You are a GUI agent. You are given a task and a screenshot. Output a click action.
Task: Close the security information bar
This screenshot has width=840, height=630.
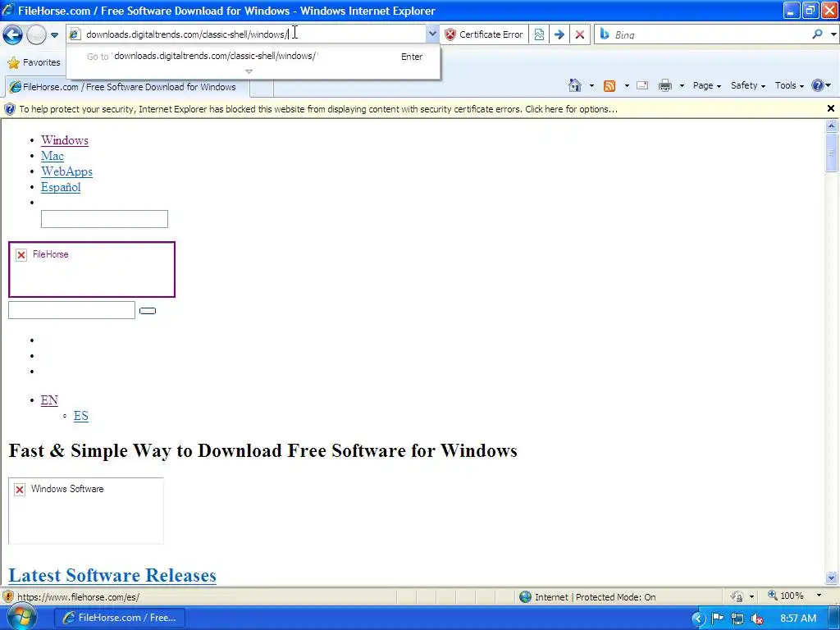[830, 109]
